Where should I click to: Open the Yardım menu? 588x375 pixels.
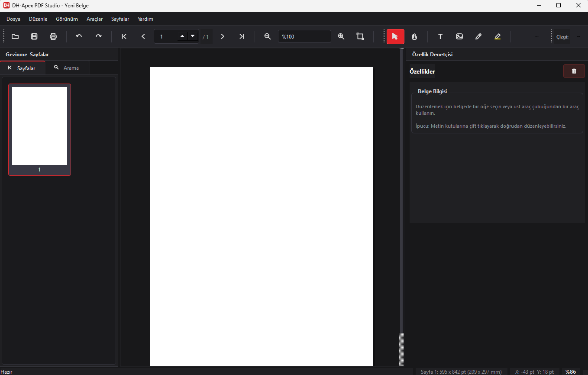click(145, 19)
